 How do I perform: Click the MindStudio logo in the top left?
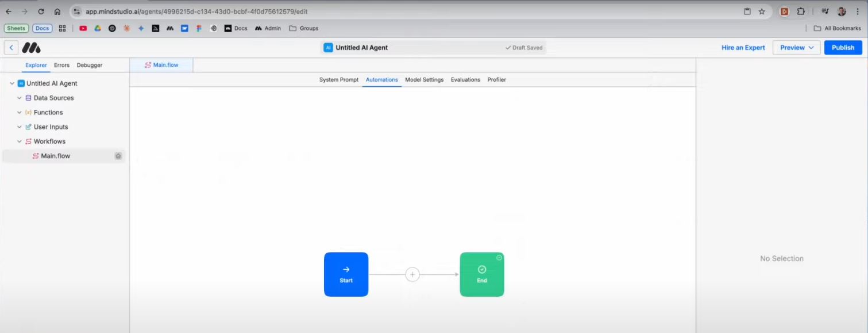point(31,48)
